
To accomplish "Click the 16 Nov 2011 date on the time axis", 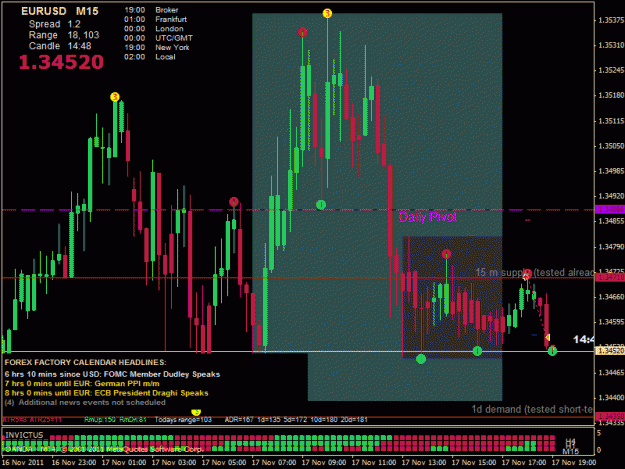I will click(x=23, y=463).
